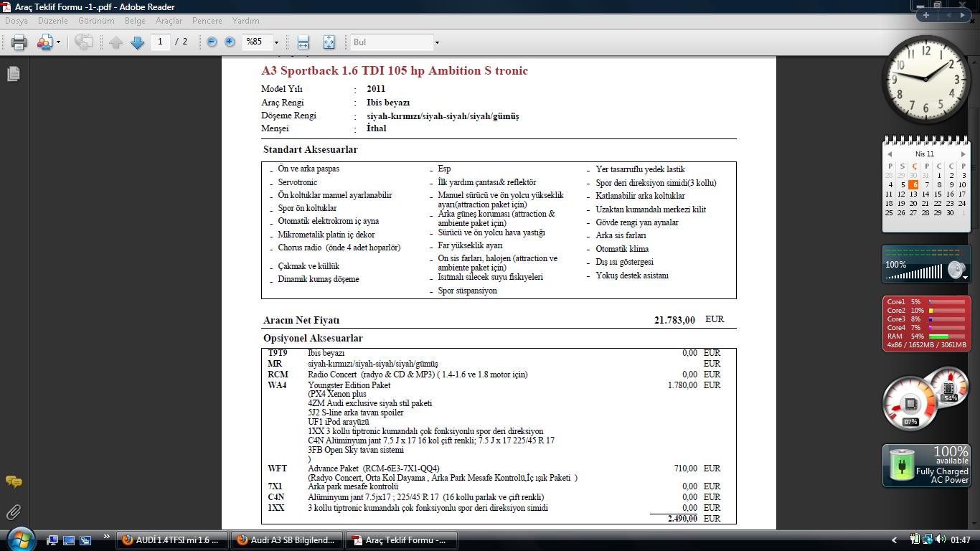
Task: Click the 1.780,00 Youngster Paket price
Action: tap(682, 385)
